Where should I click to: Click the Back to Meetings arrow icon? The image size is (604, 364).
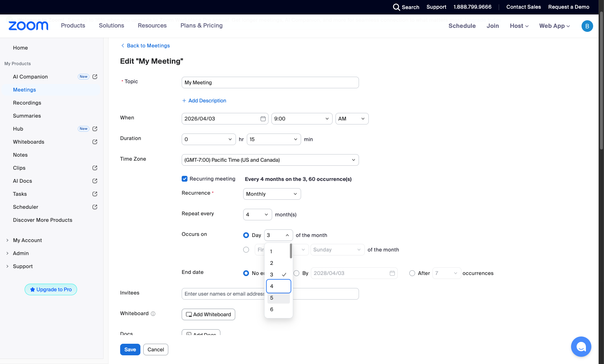point(123,46)
